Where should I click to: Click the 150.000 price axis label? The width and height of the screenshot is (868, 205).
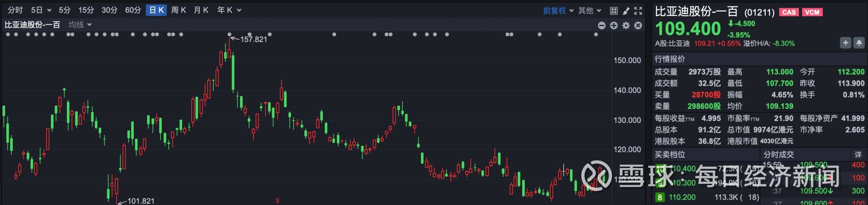[x=627, y=61]
